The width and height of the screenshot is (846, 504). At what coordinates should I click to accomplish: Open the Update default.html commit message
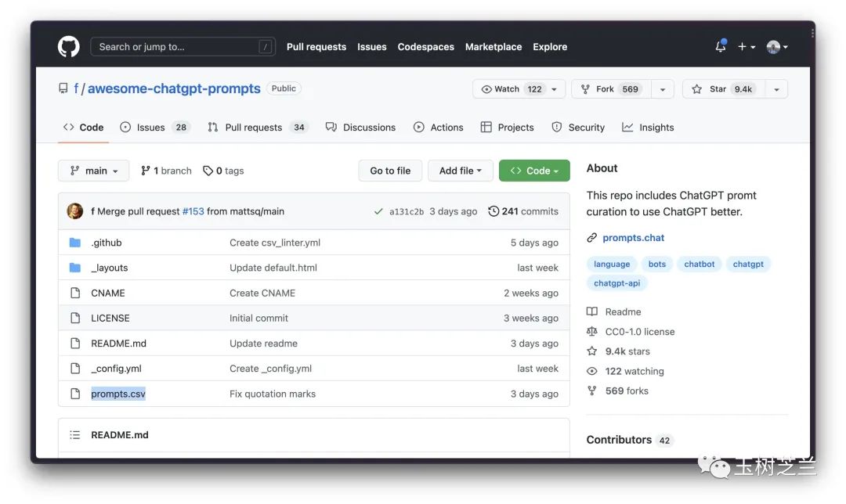coord(273,268)
